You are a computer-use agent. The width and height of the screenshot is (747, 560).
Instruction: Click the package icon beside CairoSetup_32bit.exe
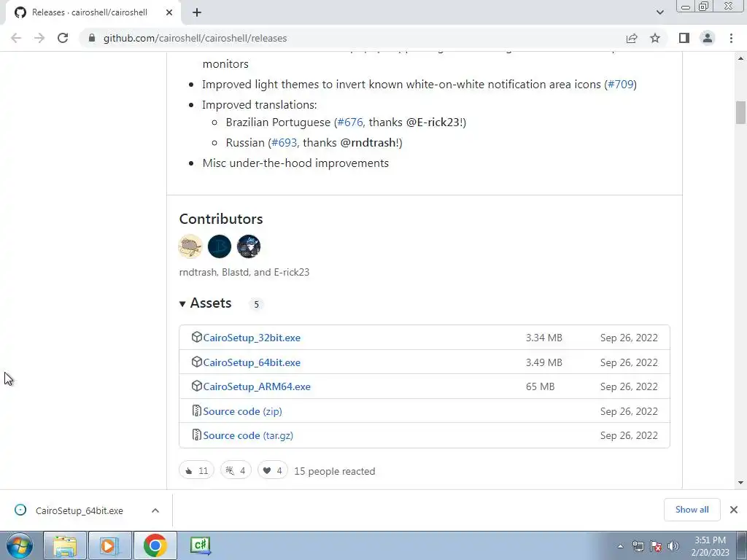pyautogui.click(x=197, y=337)
